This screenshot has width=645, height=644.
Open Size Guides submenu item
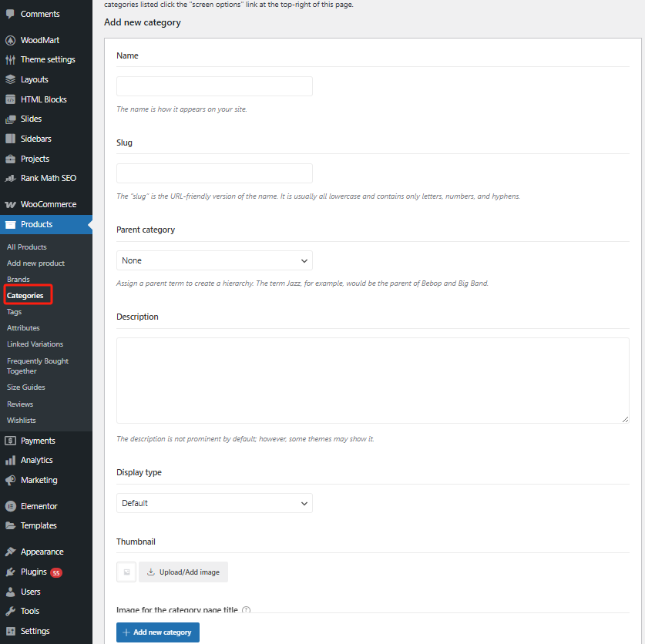[x=26, y=387]
